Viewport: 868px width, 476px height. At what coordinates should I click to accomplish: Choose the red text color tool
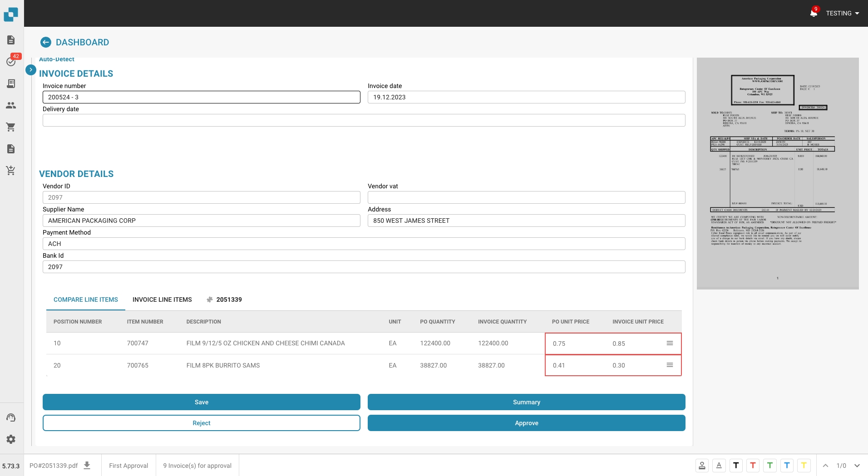pos(753,466)
